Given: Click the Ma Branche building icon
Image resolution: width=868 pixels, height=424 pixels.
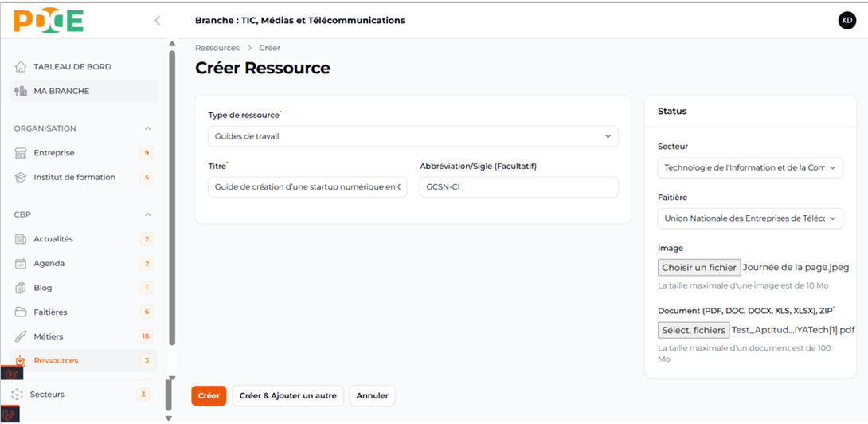Looking at the screenshot, I should pos(21,92).
